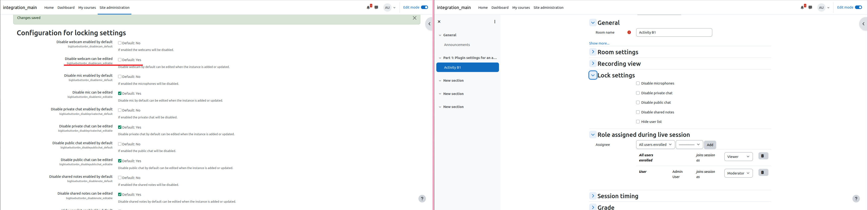Screen dimensions: 868x210
Task: Toggle Edit mode switch in right window
Action: [x=858, y=7]
